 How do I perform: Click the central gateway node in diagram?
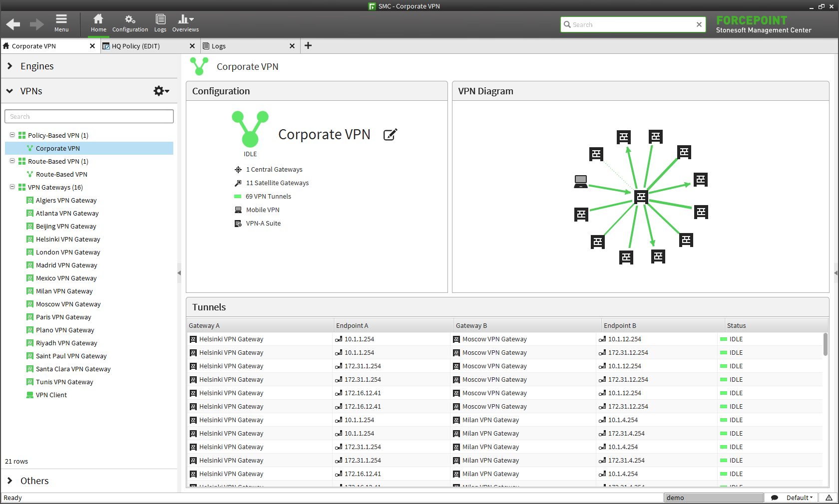coord(641,197)
